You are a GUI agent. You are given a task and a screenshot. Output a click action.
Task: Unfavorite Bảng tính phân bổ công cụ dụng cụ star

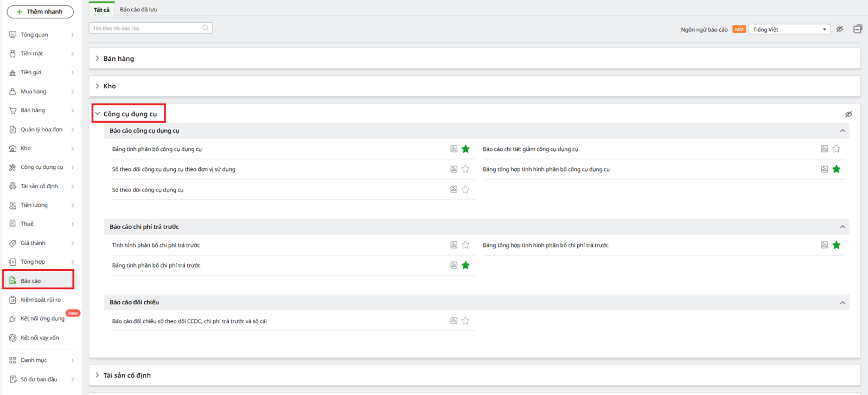(465, 149)
